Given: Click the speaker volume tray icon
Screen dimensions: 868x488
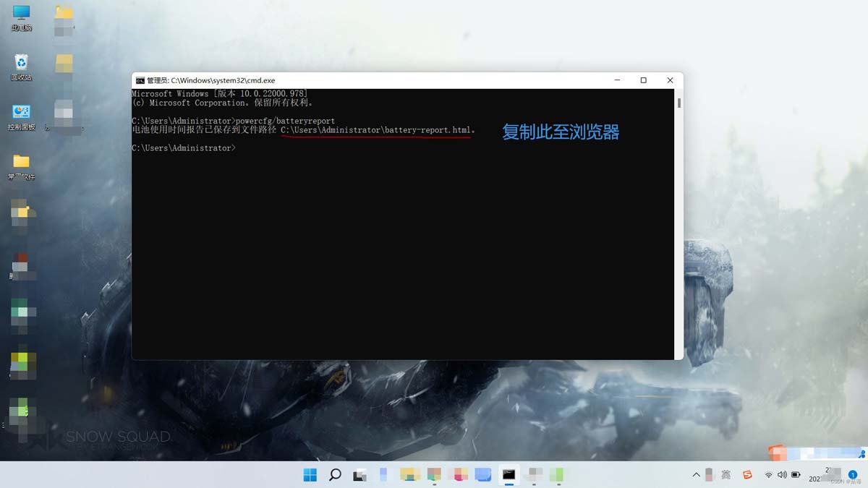Looking at the screenshot, I should point(782,475).
